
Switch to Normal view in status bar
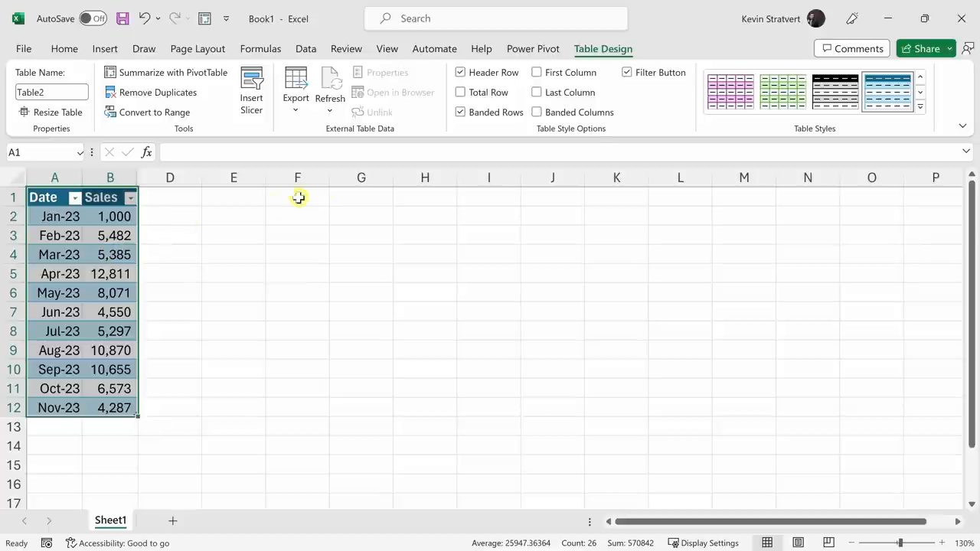pyautogui.click(x=767, y=543)
